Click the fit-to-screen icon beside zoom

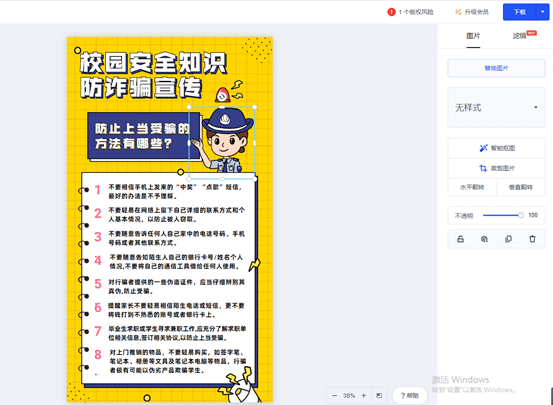coord(379,395)
